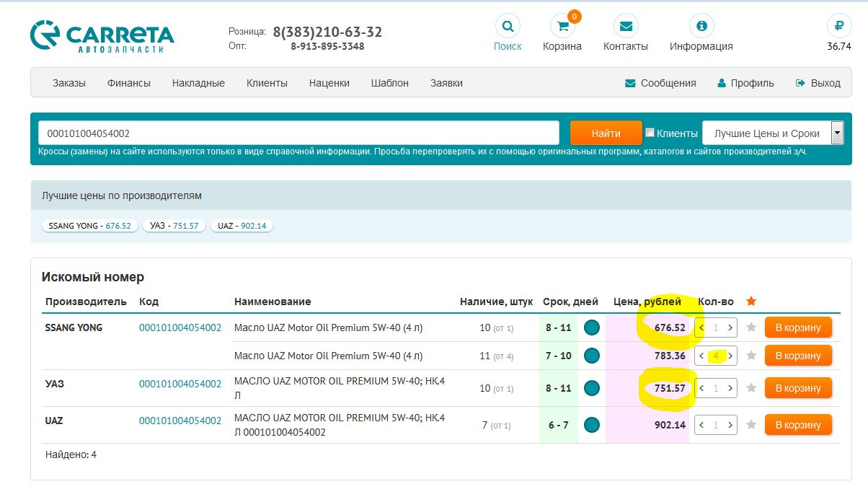The width and height of the screenshot is (868, 497).
Task: Favorite the 751.57 offer with star
Action: (x=751, y=388)
